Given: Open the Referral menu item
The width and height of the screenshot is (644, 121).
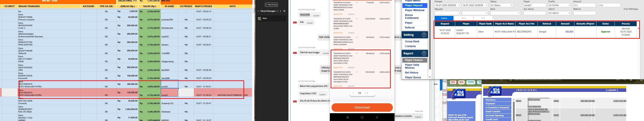Looking at the screenshot, I should (x=415, y=27).
